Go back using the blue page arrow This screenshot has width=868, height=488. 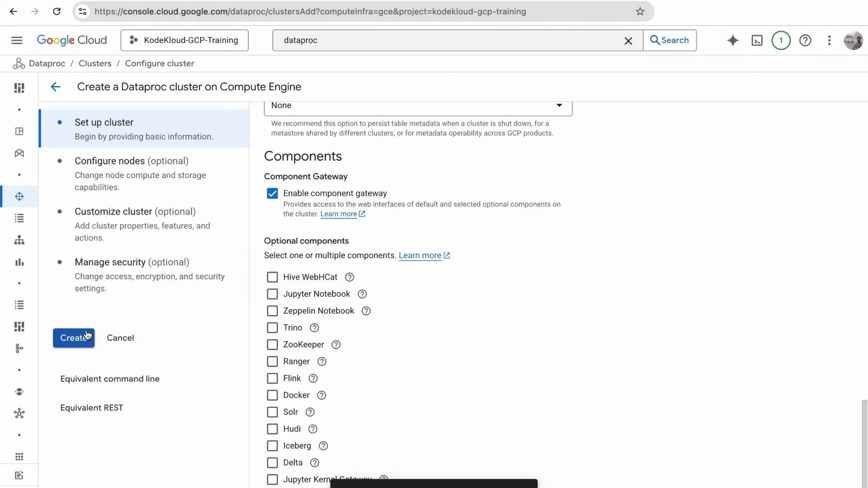pyautogui.click(x=55, y=87)
